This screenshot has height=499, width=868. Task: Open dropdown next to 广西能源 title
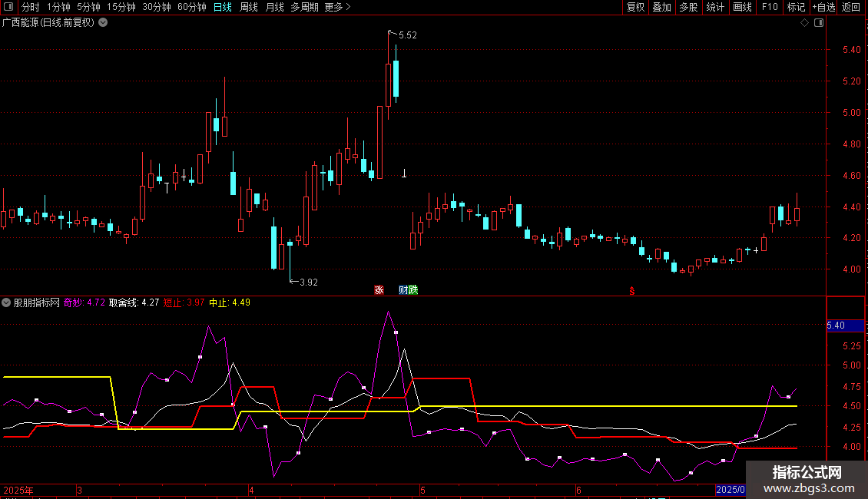[x=103, y=23]
